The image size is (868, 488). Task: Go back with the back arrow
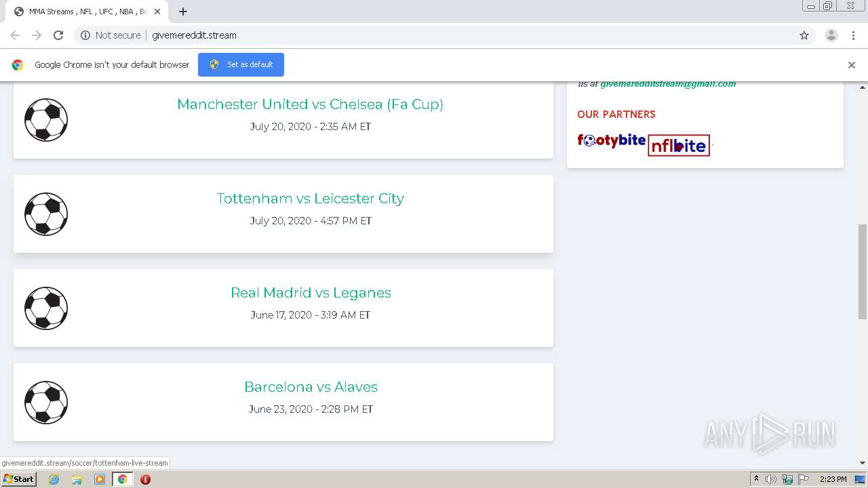click(x=15, y=35)
